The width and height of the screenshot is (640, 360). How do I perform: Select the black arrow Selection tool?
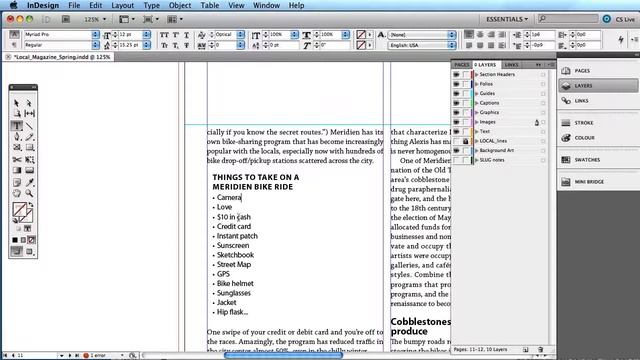pos(16,103)
